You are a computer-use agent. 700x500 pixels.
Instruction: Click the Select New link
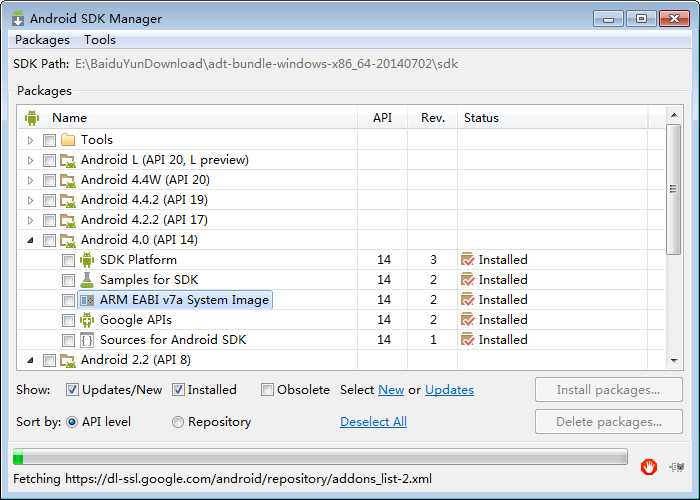click(x=391, y=390)
